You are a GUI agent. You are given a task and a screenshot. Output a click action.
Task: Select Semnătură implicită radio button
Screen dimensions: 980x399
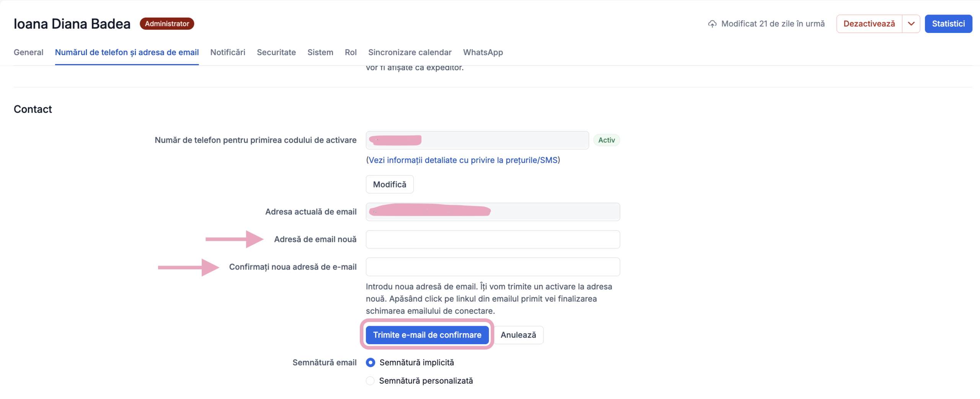[370, 362]
